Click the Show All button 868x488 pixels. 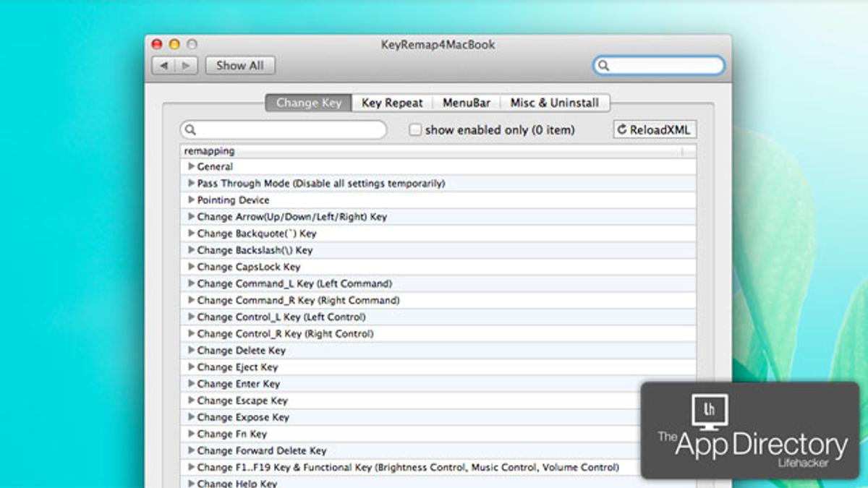click(240, 66)
